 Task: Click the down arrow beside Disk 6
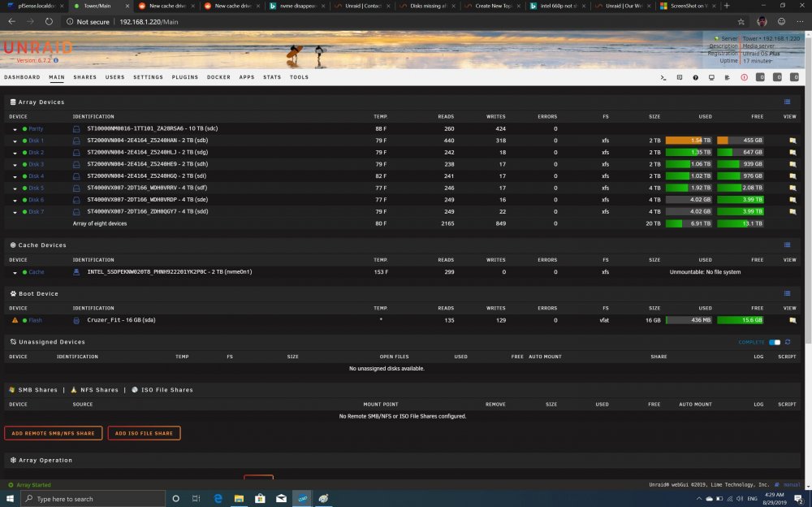(15, 200)
